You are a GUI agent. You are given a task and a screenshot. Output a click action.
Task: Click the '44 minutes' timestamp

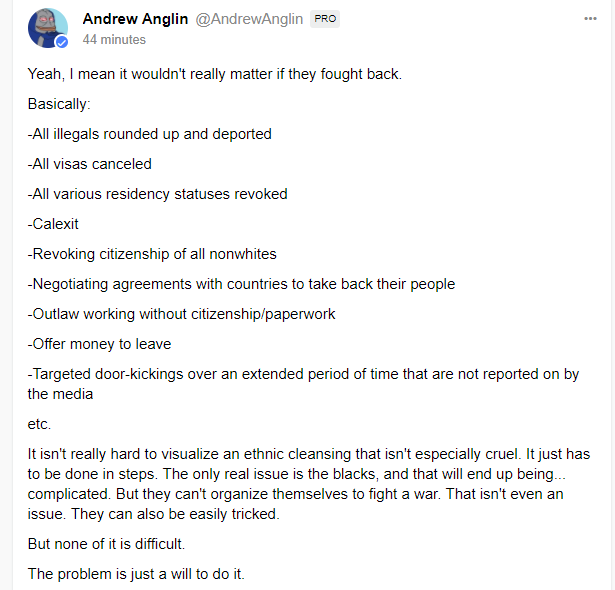[114, 40]
